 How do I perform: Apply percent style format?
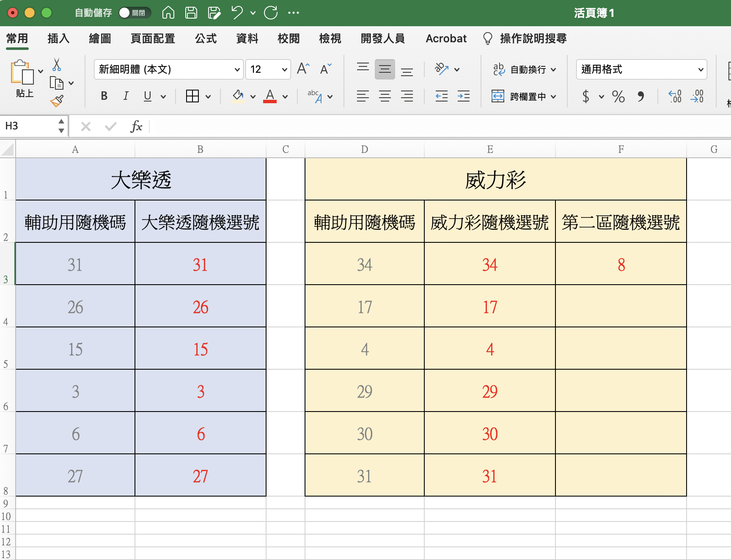(x=618, y=96)
